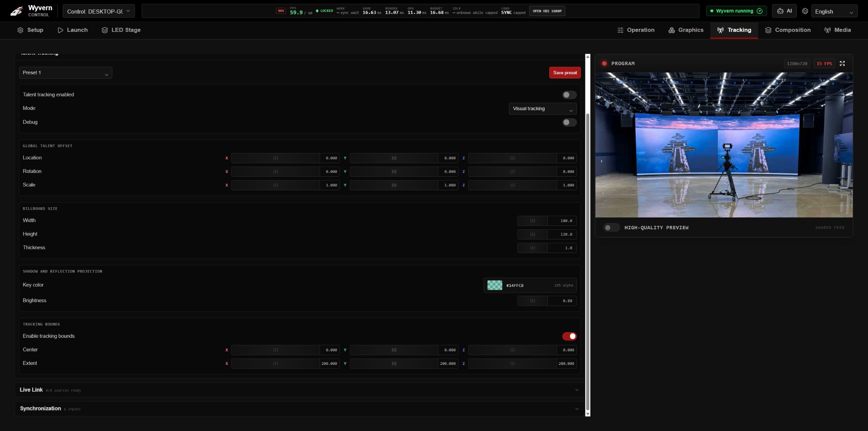Turn on the Debug toggle

[x=569, y=122]
